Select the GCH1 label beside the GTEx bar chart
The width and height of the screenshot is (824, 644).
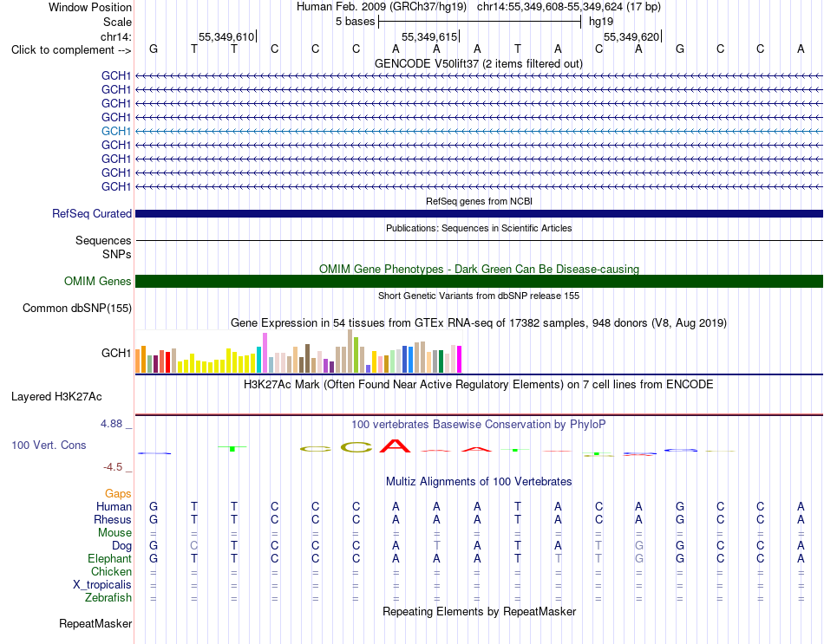[116, 353]
